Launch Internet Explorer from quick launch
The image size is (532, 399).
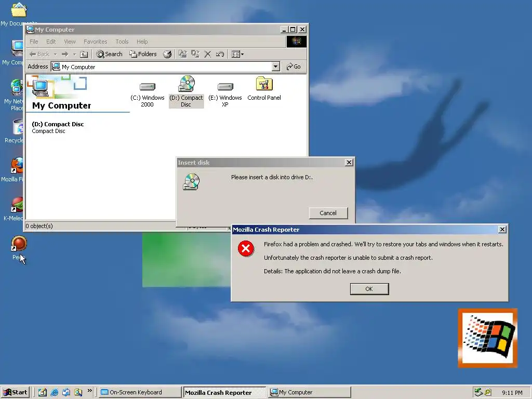pos(54,392)
